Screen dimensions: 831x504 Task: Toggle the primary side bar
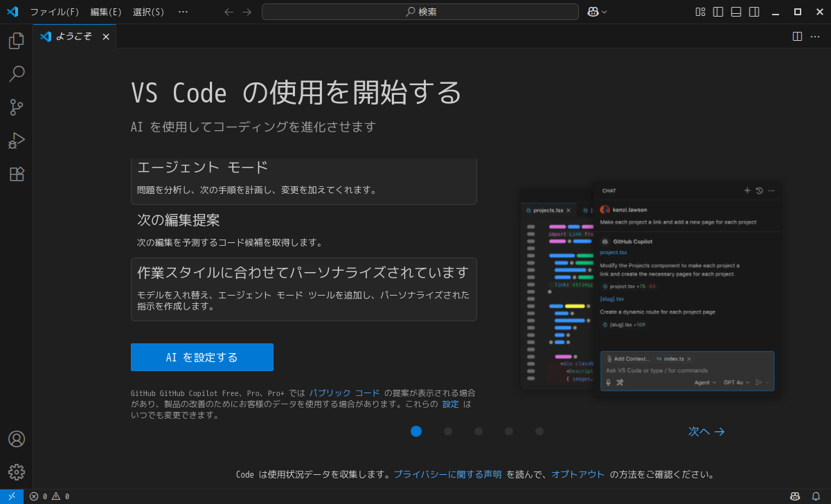point(718,12)
